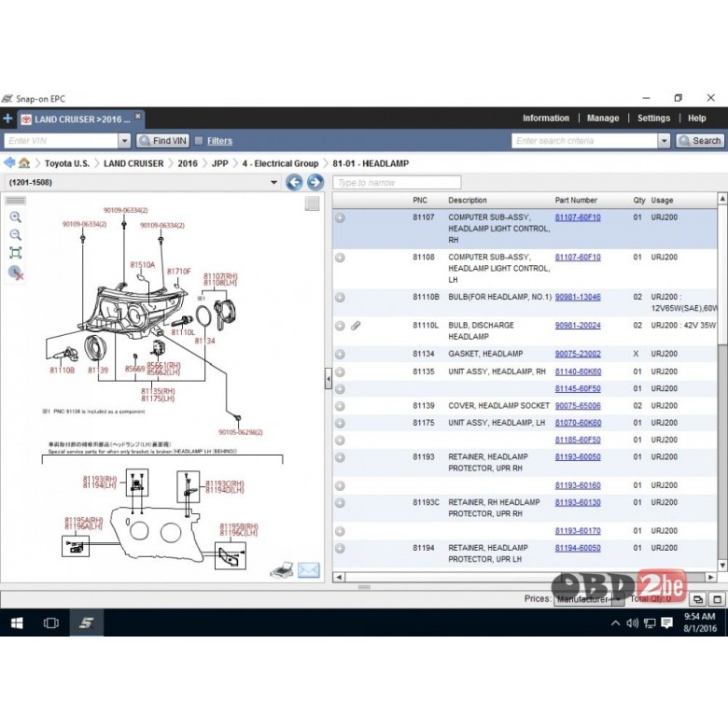728x728 pixels.
Task: Sort by Description column header
Action: point(467,200)
